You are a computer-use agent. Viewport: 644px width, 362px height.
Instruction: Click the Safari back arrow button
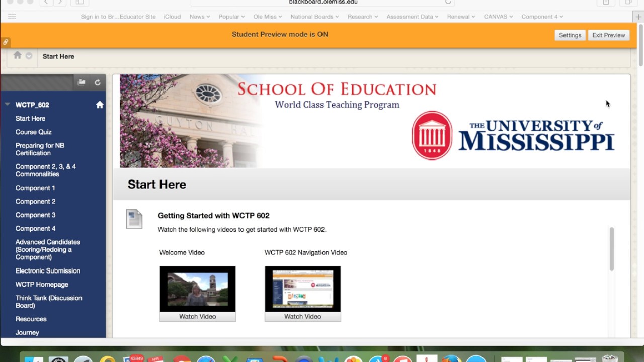tap(46, 2)
